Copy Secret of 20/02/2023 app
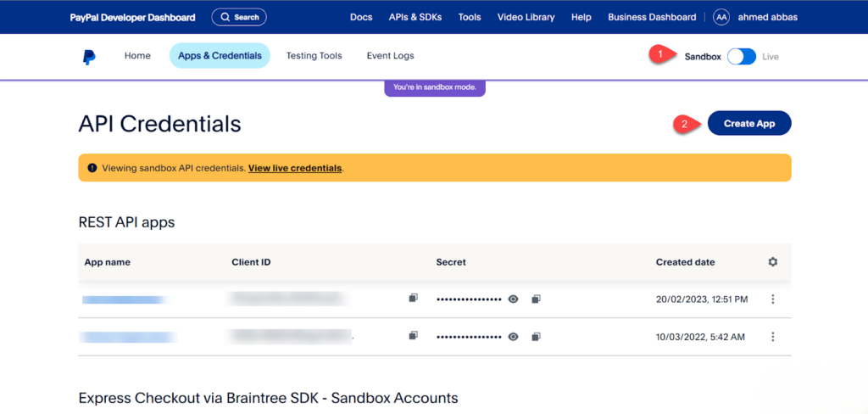Viewport: 868px width, 414px height. coord(536,299)
